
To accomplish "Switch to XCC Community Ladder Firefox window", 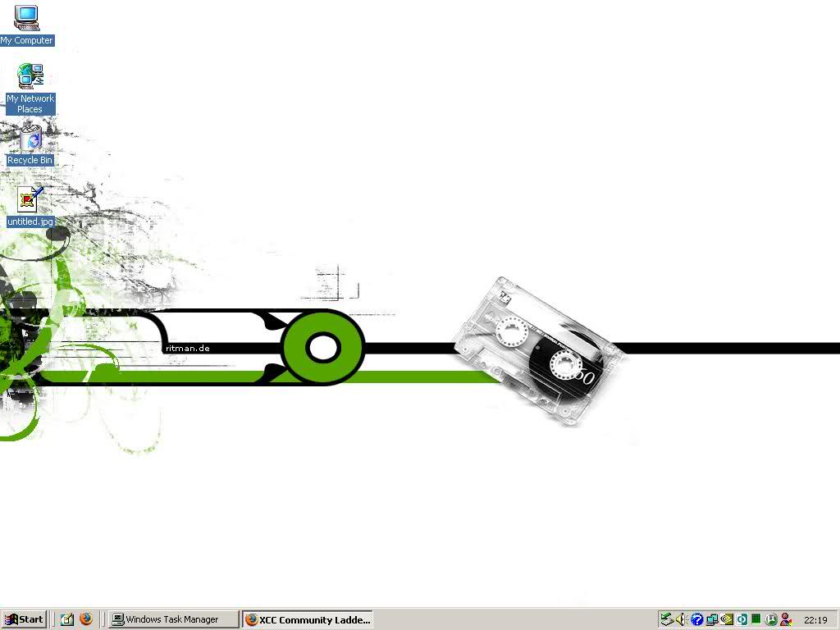I will [308, 620].
